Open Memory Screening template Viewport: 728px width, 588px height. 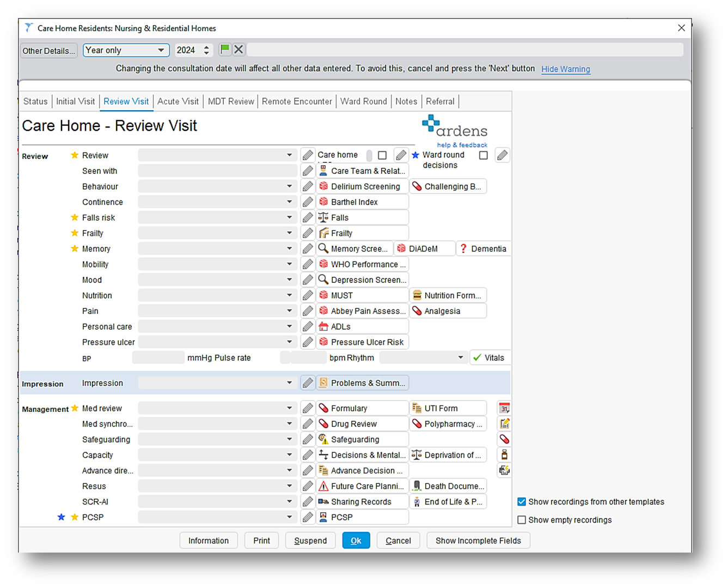tap(354, 248)
